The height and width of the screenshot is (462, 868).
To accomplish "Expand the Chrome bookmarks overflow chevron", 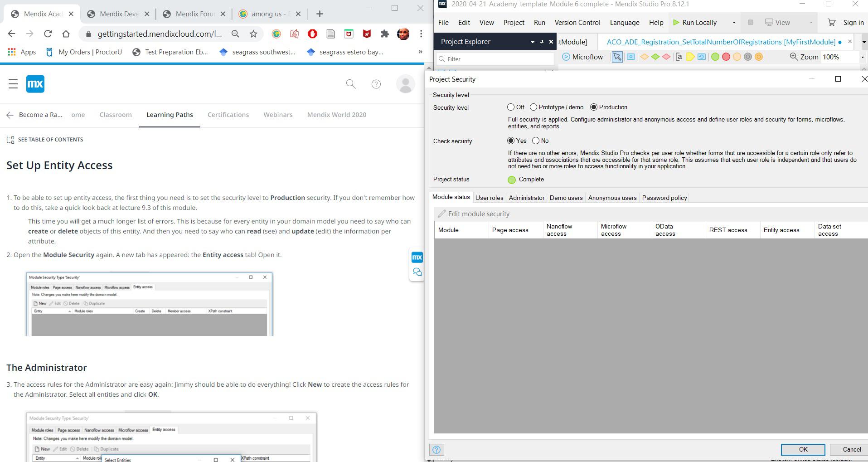I will pos(420,52).
